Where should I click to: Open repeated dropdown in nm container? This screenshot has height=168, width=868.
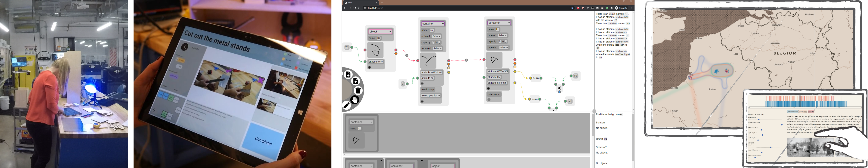[438, 49]
